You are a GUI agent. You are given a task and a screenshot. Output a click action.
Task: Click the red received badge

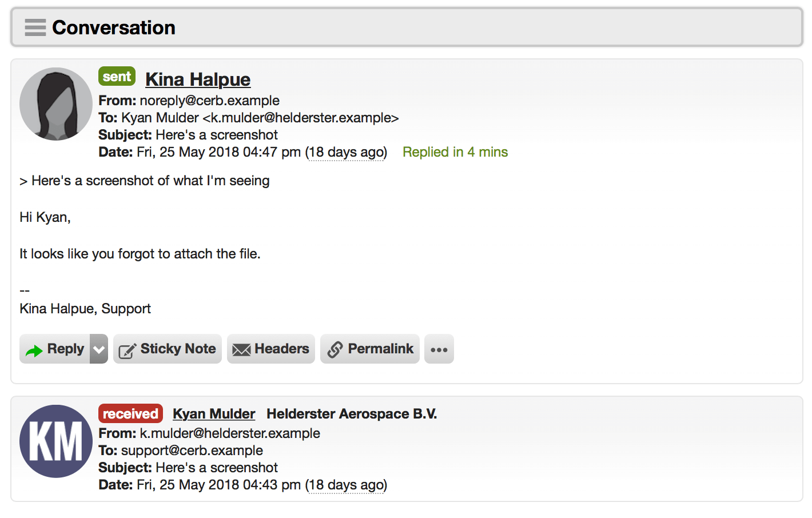point(130,413)
